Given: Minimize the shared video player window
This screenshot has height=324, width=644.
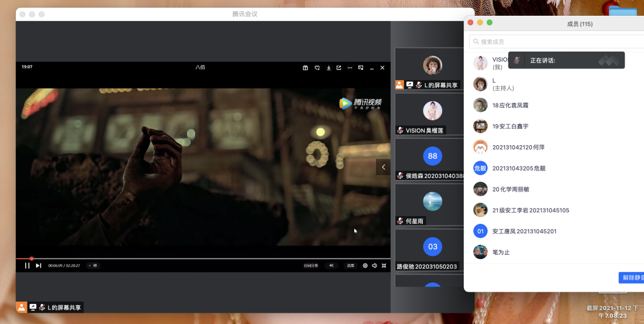Looking at the screenshot, I should [372, 68].
